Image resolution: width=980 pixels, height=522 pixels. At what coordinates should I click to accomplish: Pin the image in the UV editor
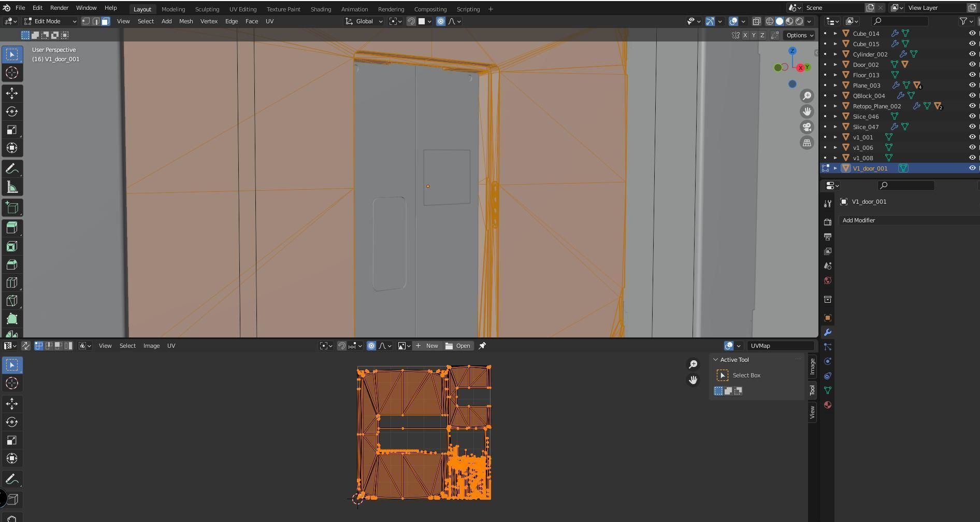pos(482,346)
